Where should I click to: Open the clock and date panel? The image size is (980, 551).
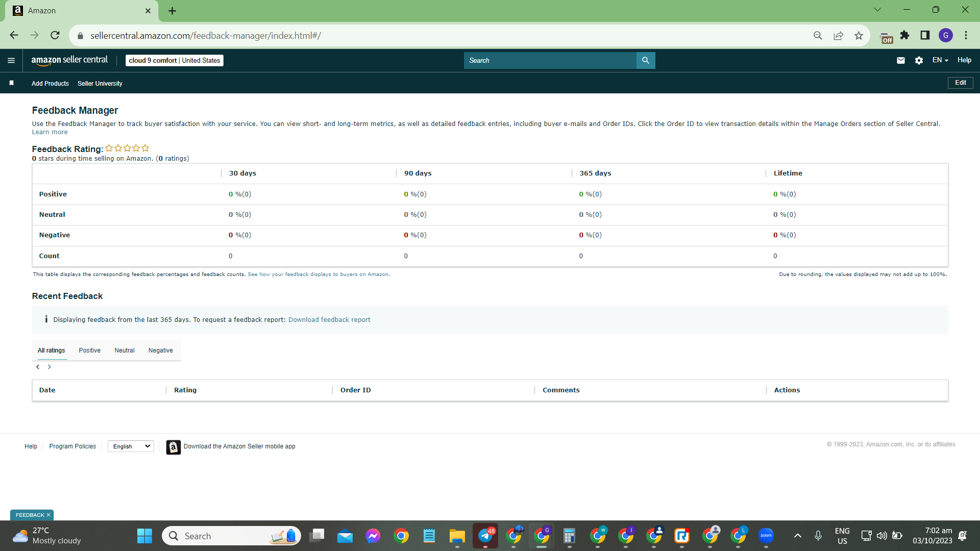click(933, 536)
